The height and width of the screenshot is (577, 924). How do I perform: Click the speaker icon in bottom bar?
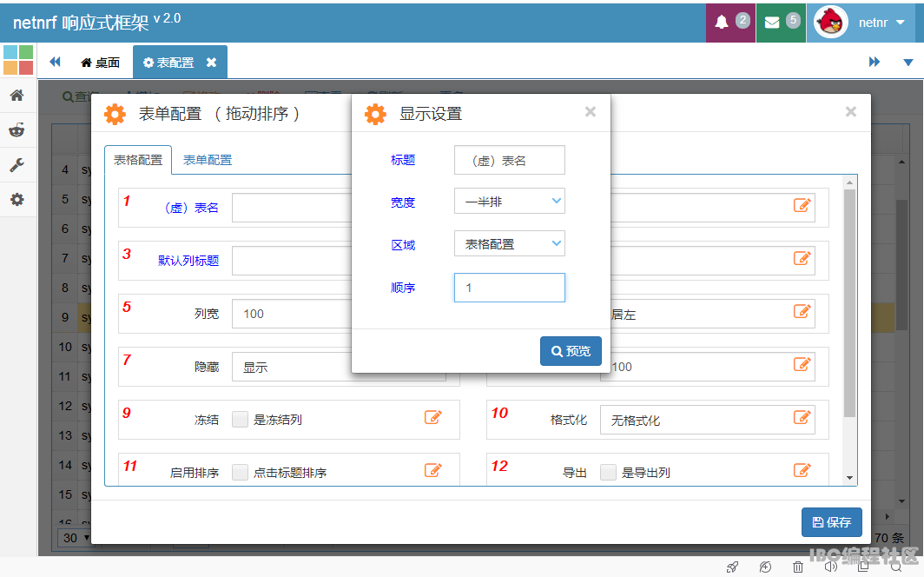coord(831,567)
